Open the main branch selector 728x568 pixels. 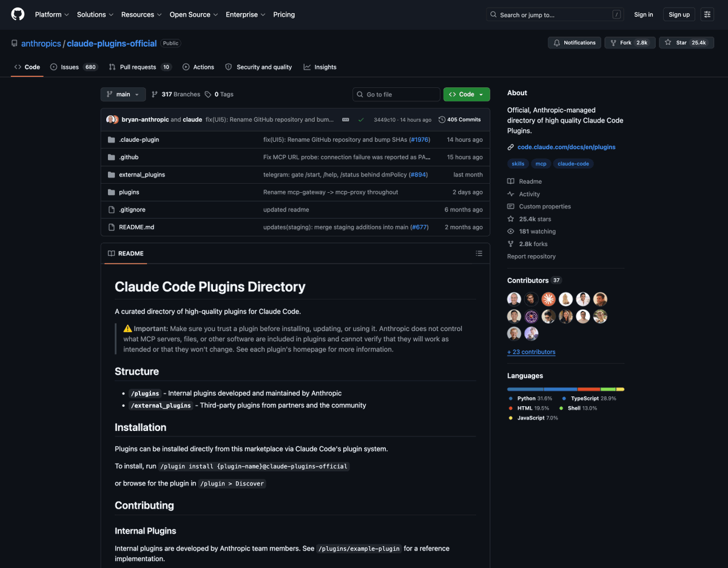[x=123, y=94]
